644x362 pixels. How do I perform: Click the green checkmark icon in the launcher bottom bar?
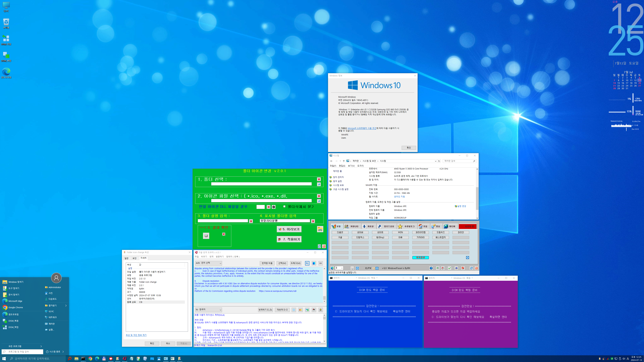[x=449, y=268]
